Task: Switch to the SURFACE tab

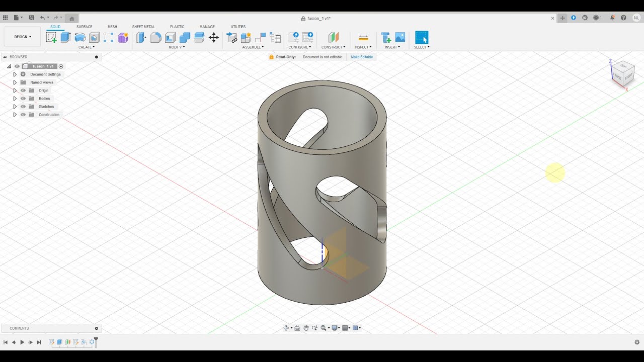Action: [x=85, y=27]
